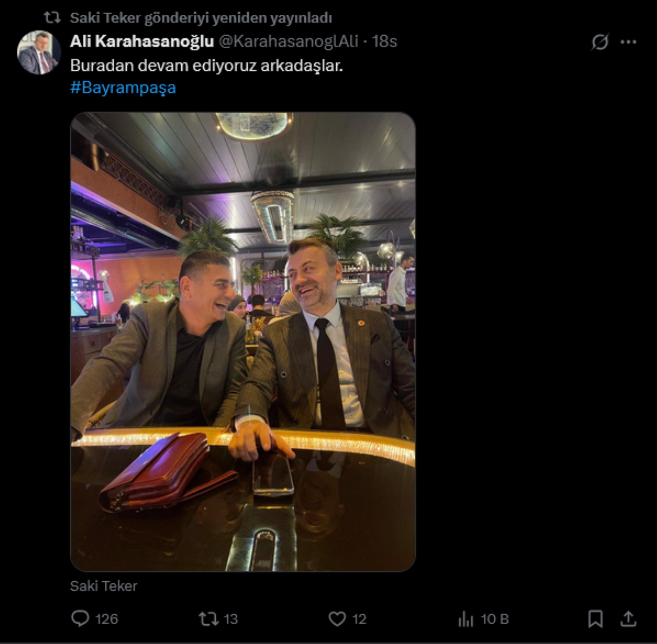Click the "Saki Teker gönderiyi yeniden yayınladı" text
Viewport: 657px width, 644px height.
click(201, 18)
